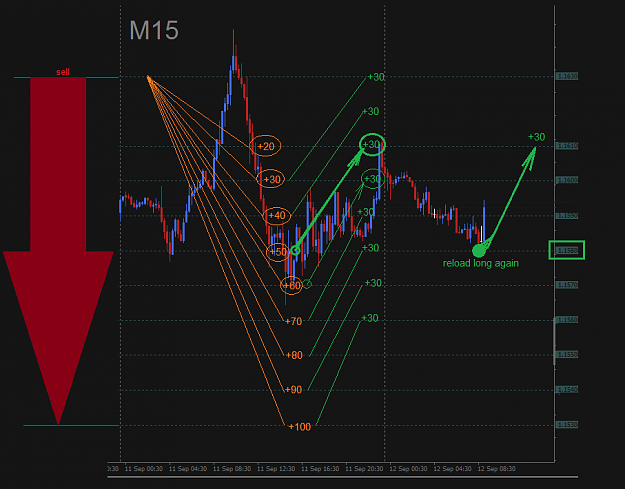Click the orange +90 target label

[293, 389]
